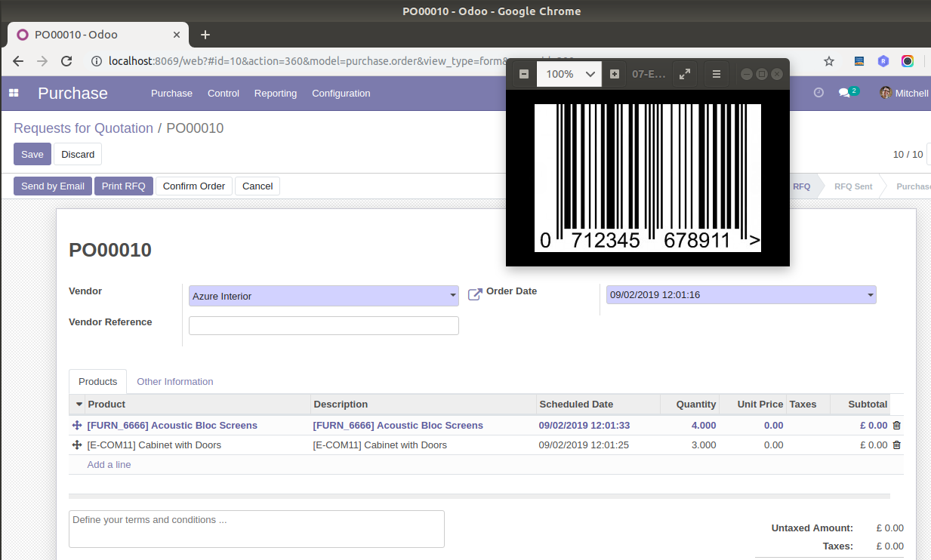
Task: Click the round purple R extension icon
Action: coord(883,61)
